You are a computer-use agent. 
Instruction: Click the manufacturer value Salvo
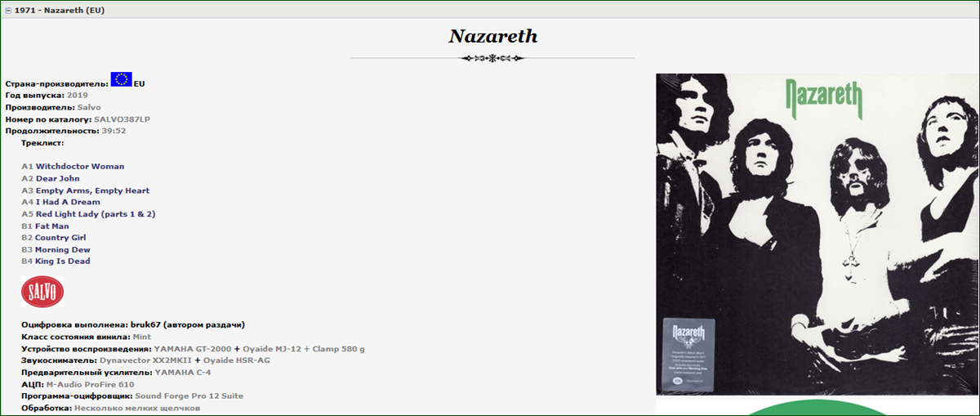[x=89, y=107]
